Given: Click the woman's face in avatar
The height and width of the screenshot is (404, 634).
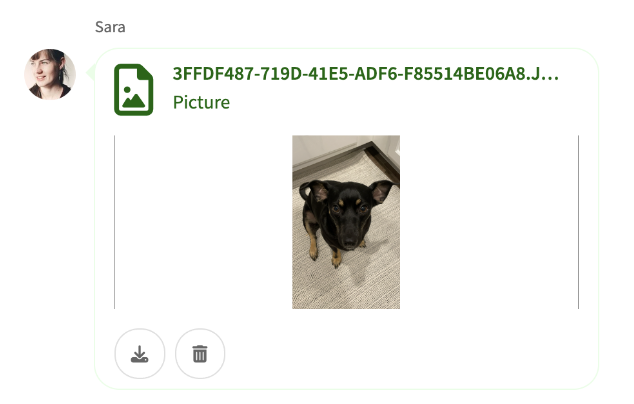Looking at the screenshot, I should (44, 73).
